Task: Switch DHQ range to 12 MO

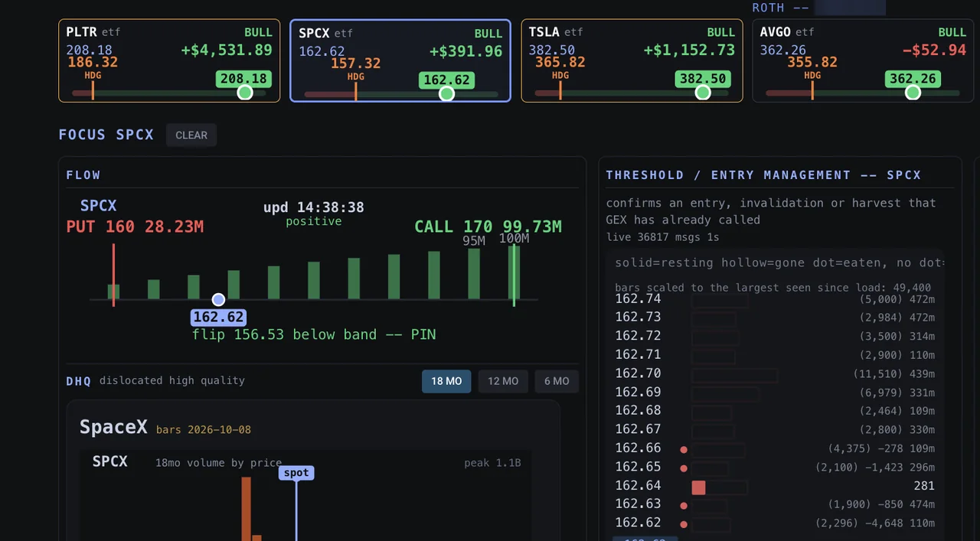Action: pyautogui.click(x=503, y=381)
